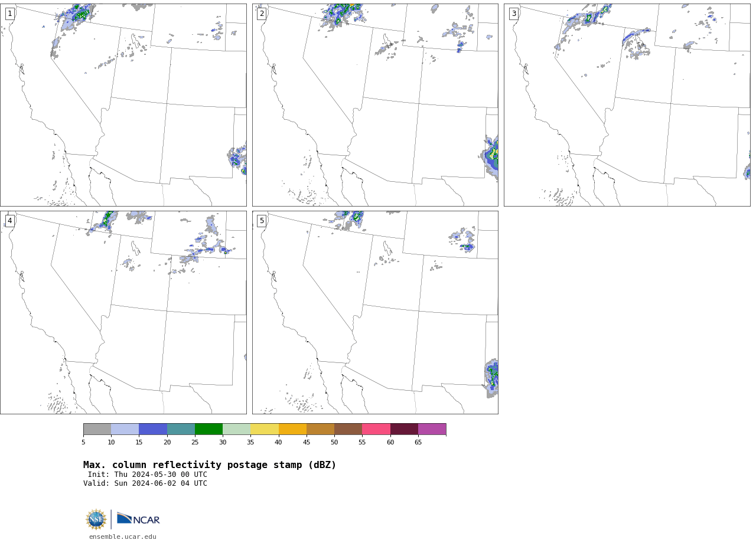Open ensemble member 1 reflectivity map
Screen dimensions: 756x543
coord(123,105)
